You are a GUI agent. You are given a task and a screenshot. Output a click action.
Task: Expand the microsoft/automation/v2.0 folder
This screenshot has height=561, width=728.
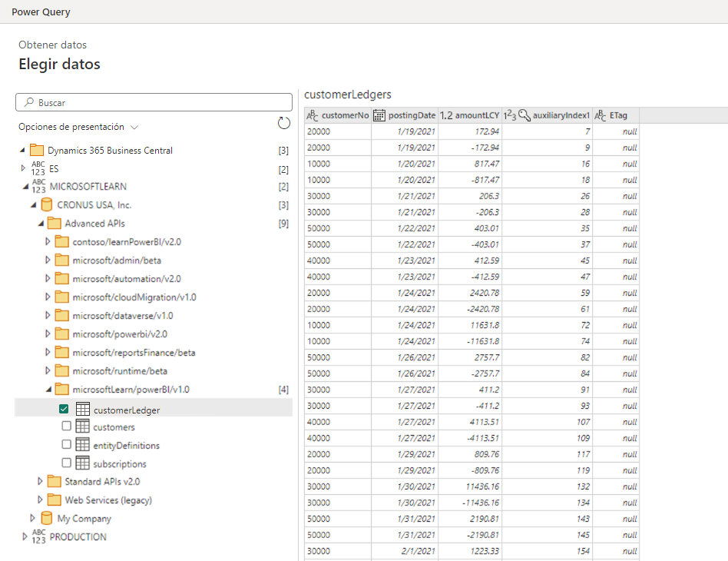tap(48, 278)
